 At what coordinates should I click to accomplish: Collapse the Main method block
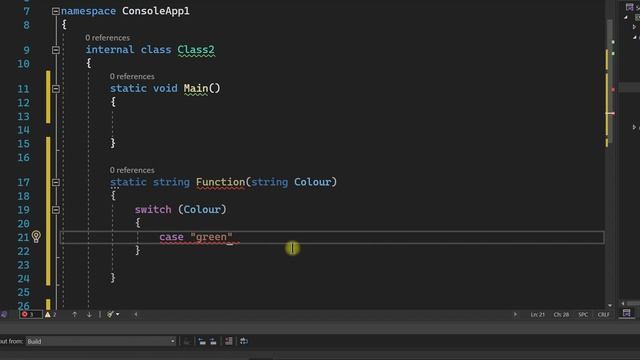pyautogui.click(x=56, y=89)
